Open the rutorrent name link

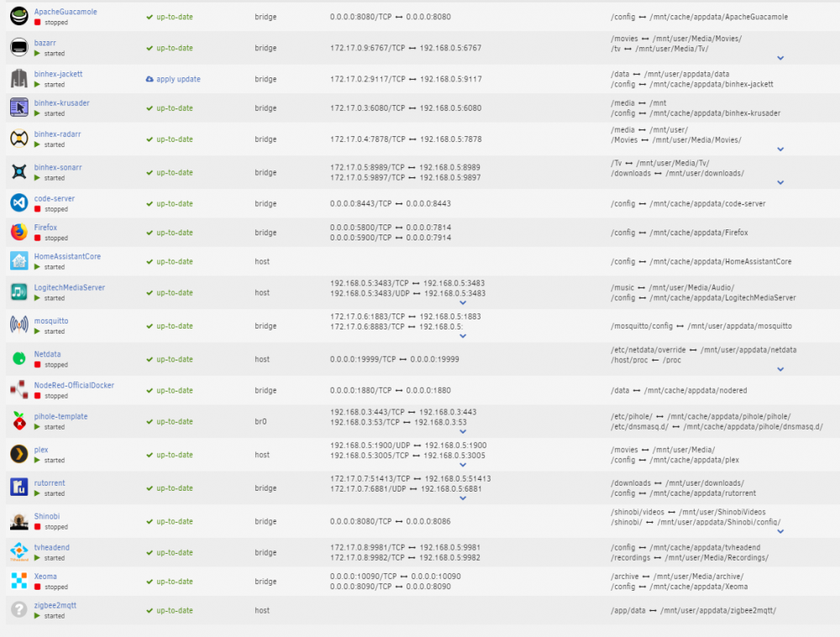pyautogui.click(x=50, y=483)
